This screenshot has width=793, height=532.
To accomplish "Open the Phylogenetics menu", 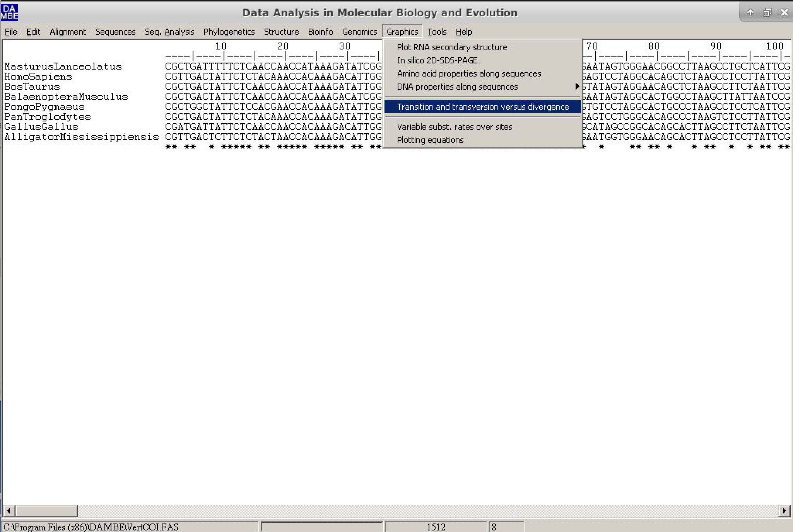I will pos(229,32).
